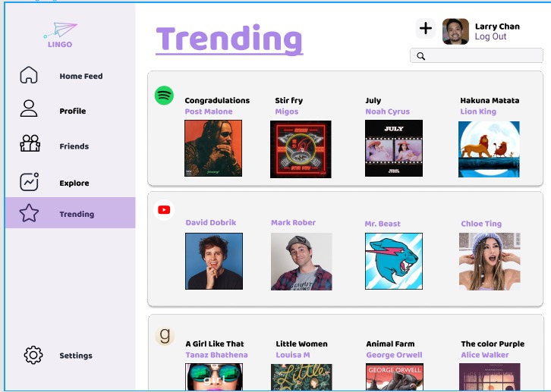The height and width of the screenshot is (392, 551).
Task: Click the Goodreads g logo icon
Action: (x=165, y=336)
